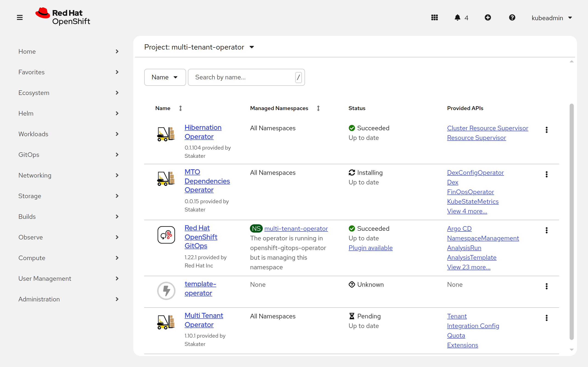Image resolution: width=588 pixels, height=367 pixels.
Task: Click the Red Hat OpenShift GitOps logo
Action: [x=166, y=235]
